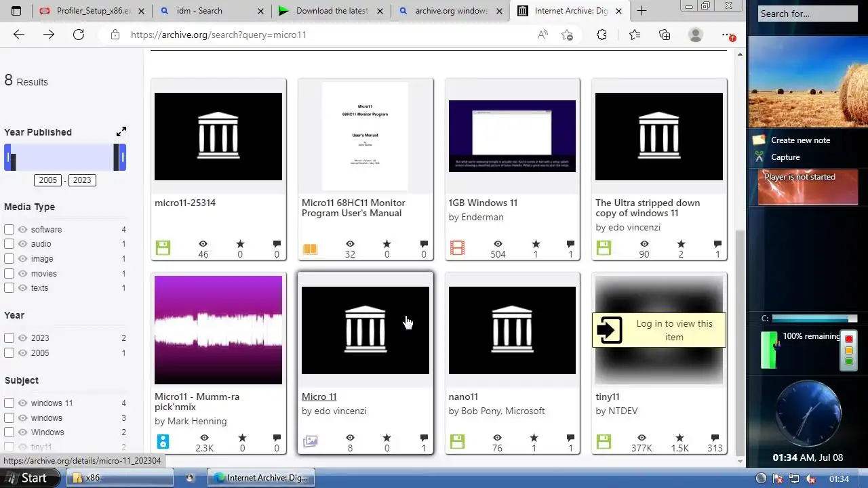Check the texts media type filter
The height and width of the screenshot is (488, 868).
[9, 287]
